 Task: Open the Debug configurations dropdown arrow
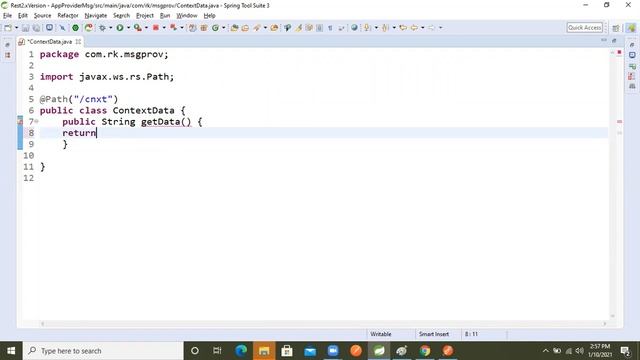click(111, 28)
